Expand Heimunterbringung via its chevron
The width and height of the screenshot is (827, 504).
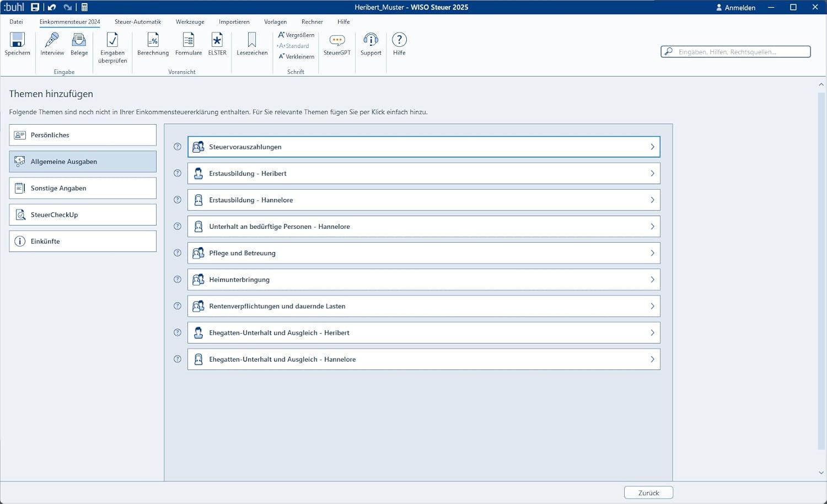pyautogui.click(x=652, y=279)
